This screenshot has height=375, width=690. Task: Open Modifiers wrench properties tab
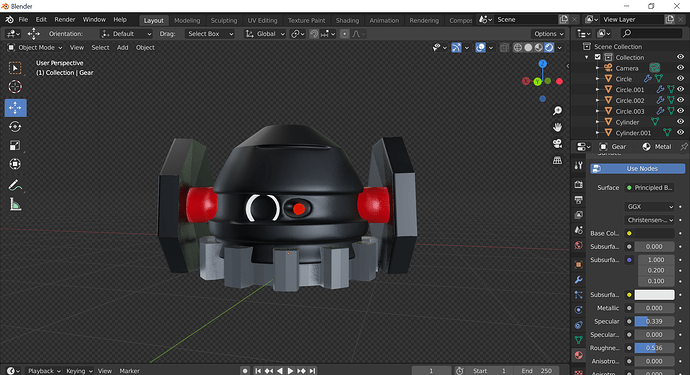click(579, 279)
